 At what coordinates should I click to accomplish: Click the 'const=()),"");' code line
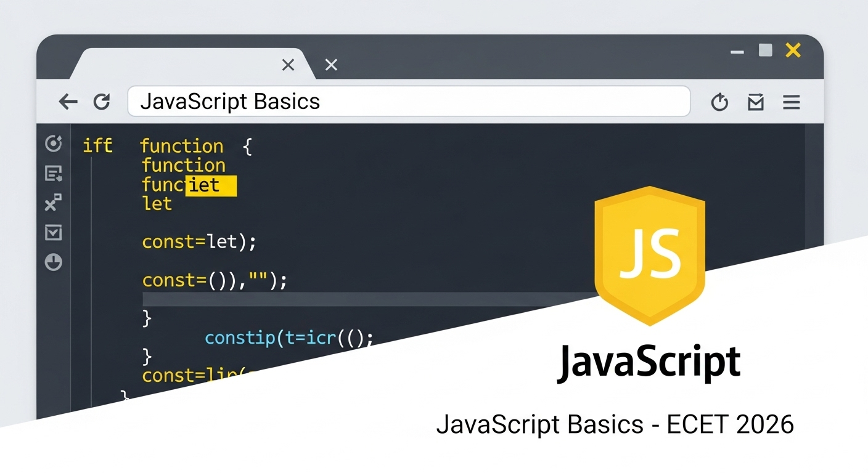[x=215, y=280]
